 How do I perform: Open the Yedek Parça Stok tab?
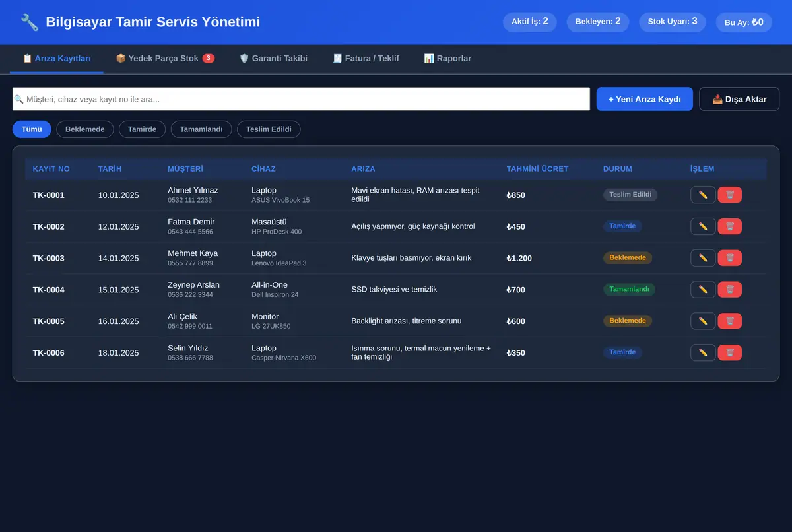pyautogui.click(x=165, y=59)
